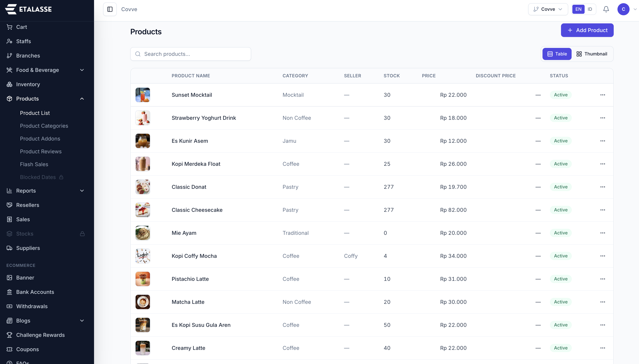The image size is (639, 364).
Task: Set language to EN
Action: (x=578, y=9)
